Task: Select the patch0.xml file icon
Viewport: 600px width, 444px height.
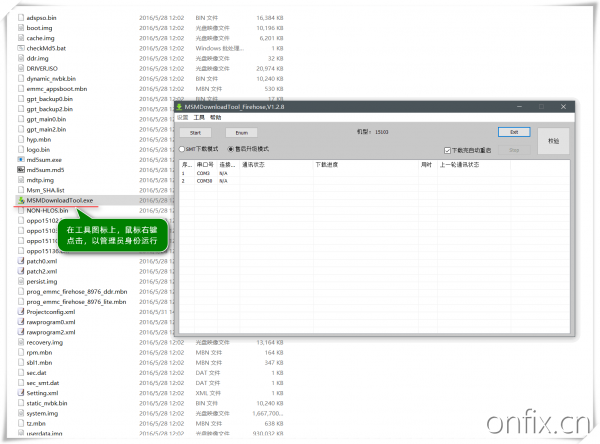Action: (20, 261)
